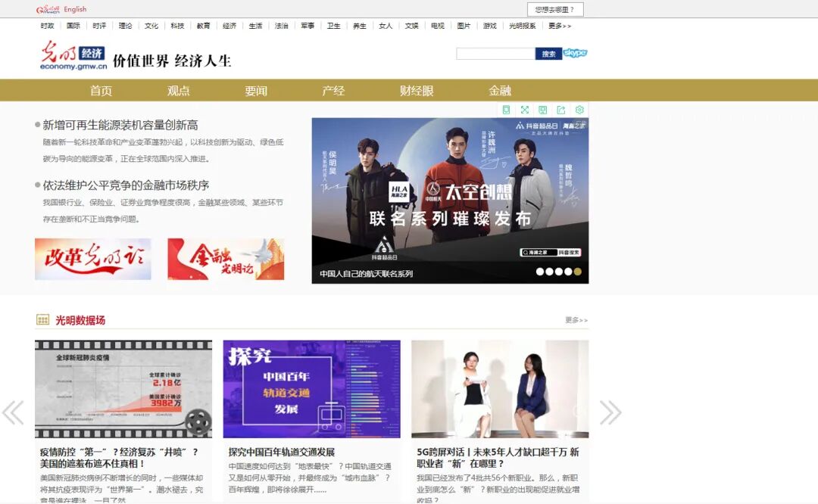
Task: Select the fourth carousel dot in the banner
Action: pyautogui.click(x=568, y=272)
